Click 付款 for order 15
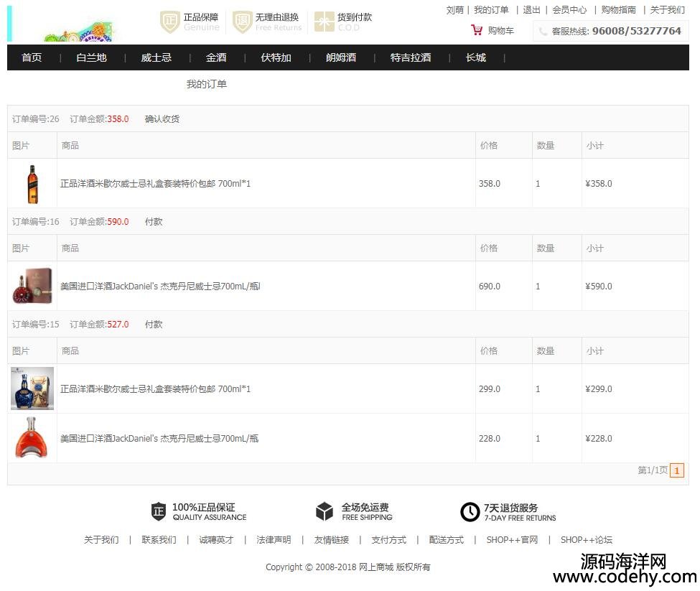This screenshot has width=700, height=591. click(x=154, y=325)
